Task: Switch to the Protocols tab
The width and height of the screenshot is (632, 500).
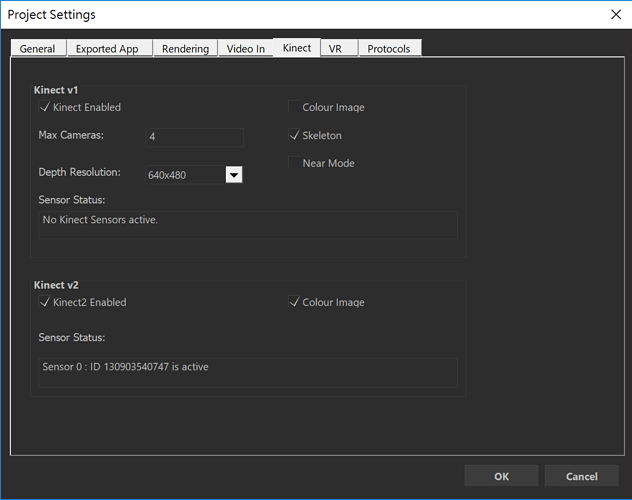Action: (x=390, y=48)
